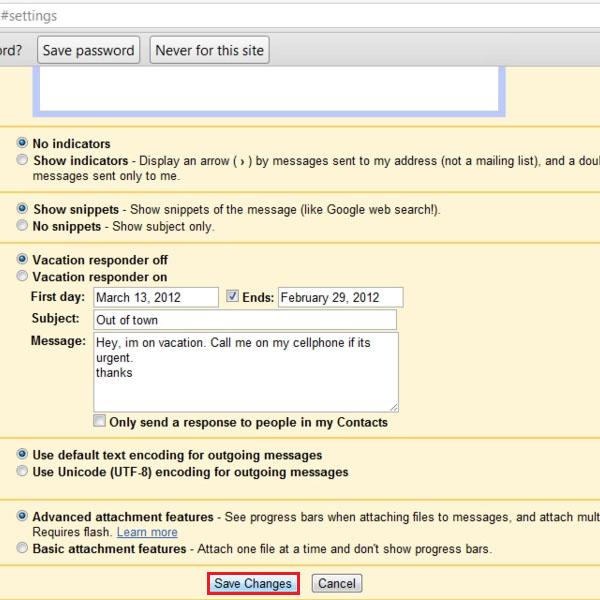Click the Subject field Out of town
The height and width of the screenshot is (600, 600).
click(x=245, y=320)
